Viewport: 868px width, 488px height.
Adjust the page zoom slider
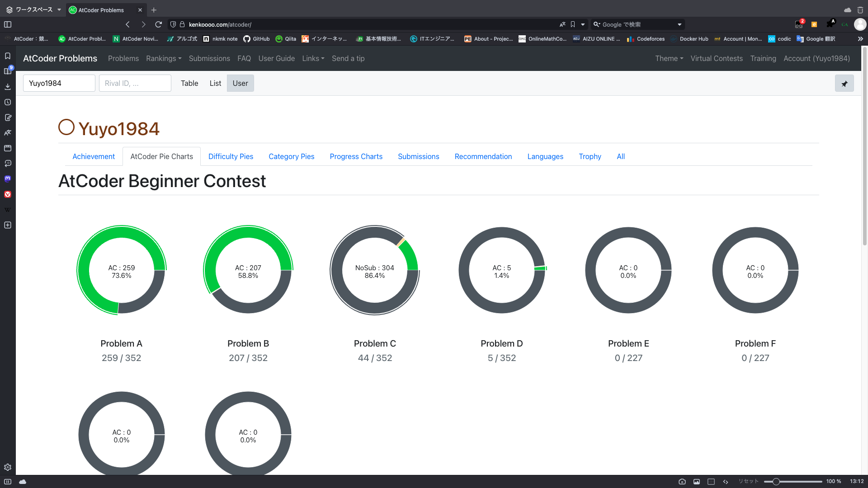tap(776, 482)
